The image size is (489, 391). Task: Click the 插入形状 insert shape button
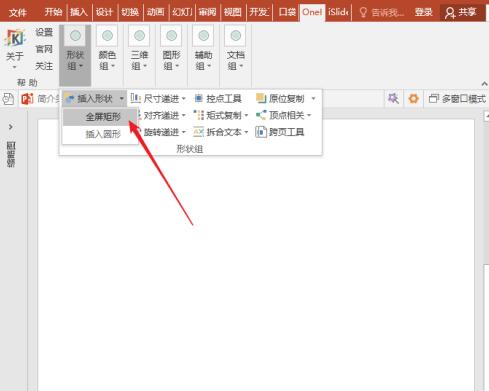[89, 99]
